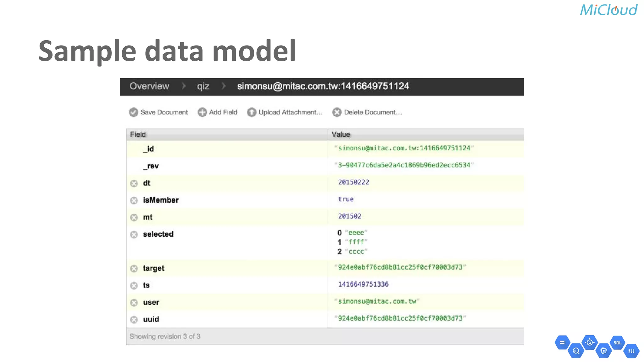Click the Add Field plus icon
This screenshot has width=644, height=362.
pyautogui.click(x=202, y=112)
